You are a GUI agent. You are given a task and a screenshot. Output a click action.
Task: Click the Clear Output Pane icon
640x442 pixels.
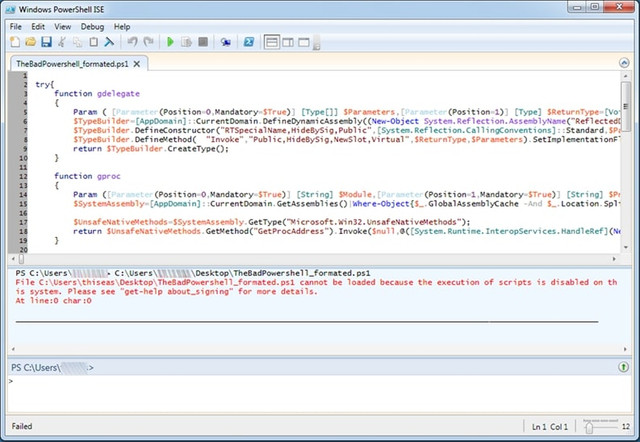110,42
